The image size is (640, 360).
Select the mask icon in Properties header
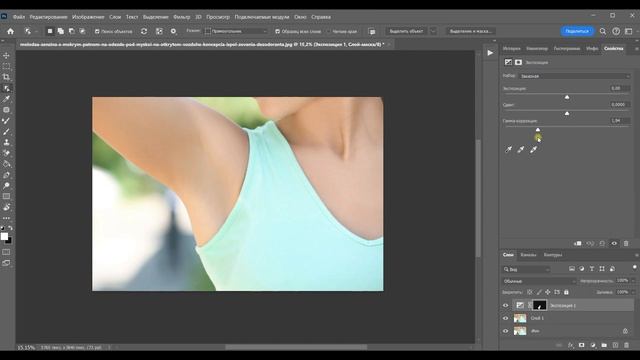518,62
